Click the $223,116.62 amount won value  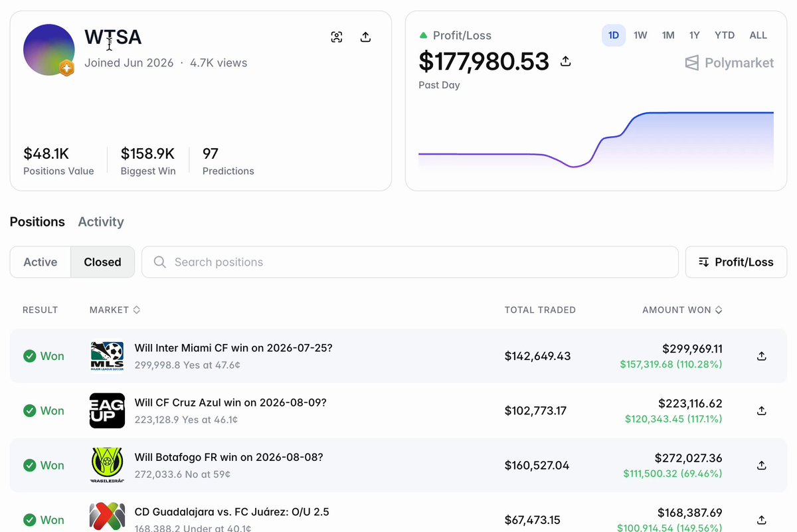pos(690,403)
